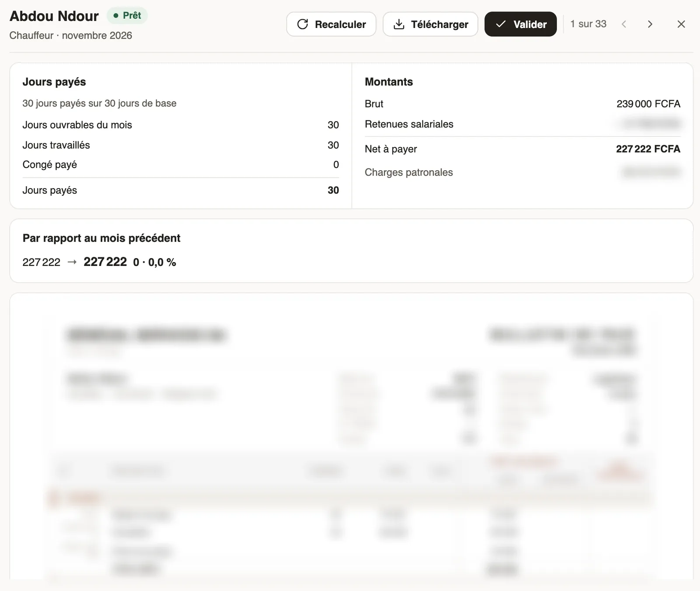Viewport: 700px width, 591px height.
Task: Close the payslip panel with X
Action: pyautogui.click(x=681, y=24)
